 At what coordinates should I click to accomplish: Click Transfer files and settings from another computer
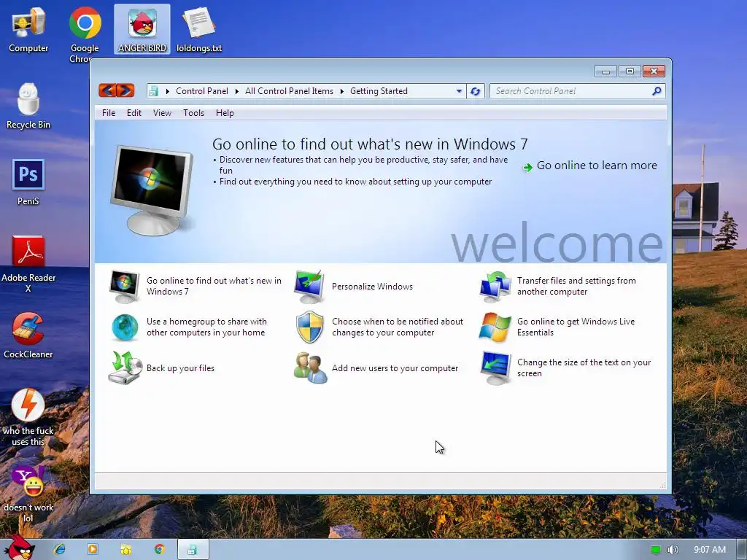coord(576,286)
